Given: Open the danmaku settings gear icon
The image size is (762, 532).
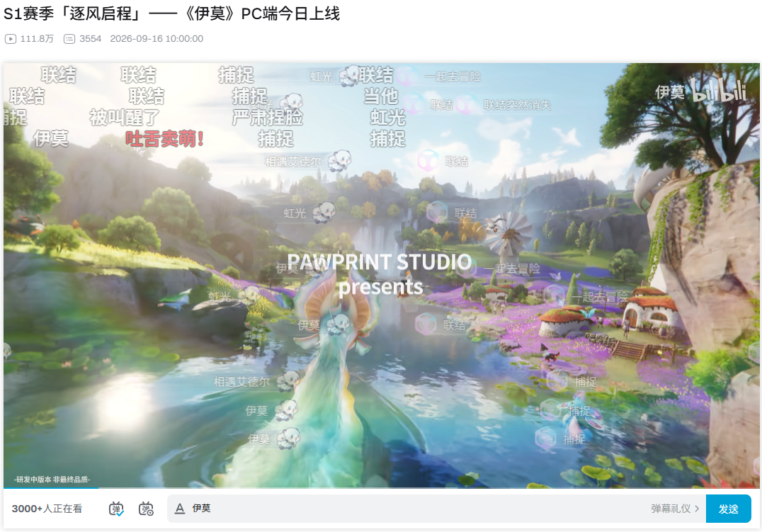Looking at the screenshot, I should (146, 509).
